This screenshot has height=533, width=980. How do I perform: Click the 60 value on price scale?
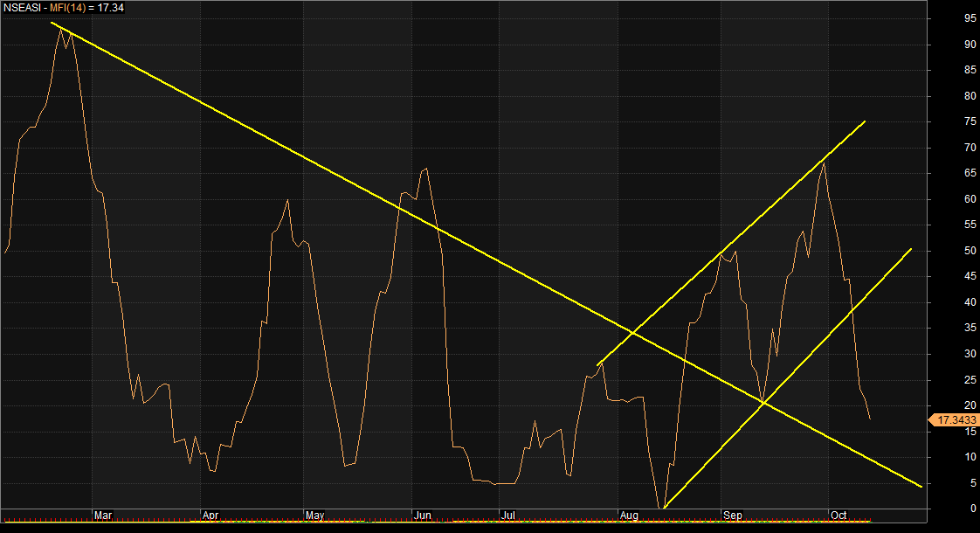(970, 199)
